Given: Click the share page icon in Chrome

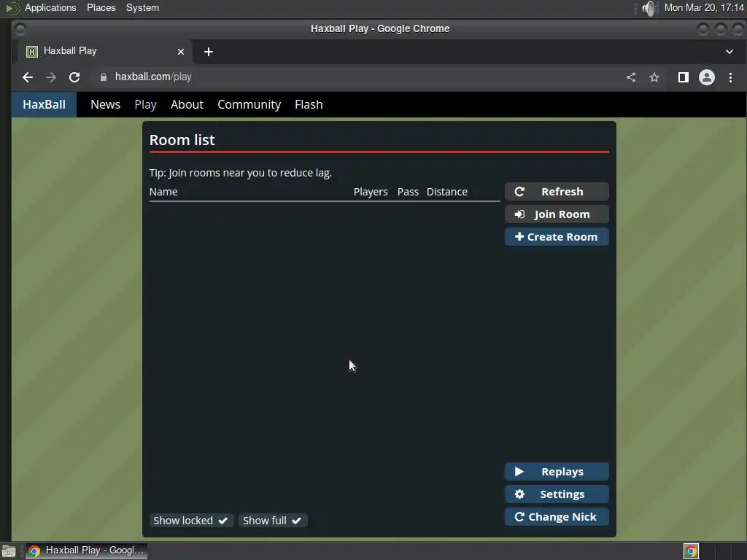Looking at the screenshot, I should click(631, 77).
